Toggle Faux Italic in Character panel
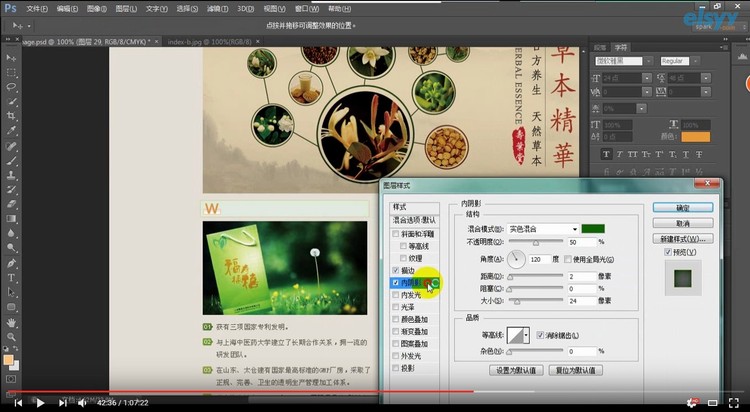Viewport: 750px width, 412px height. [619, 154]
